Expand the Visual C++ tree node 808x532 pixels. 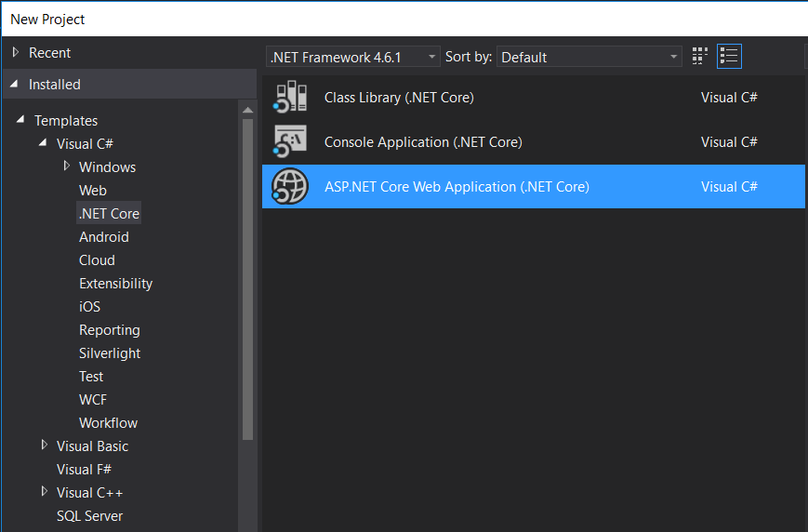tap(45, 491)
